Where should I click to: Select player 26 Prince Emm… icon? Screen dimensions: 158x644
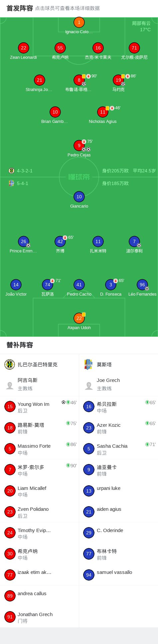(x=24, y=241)
